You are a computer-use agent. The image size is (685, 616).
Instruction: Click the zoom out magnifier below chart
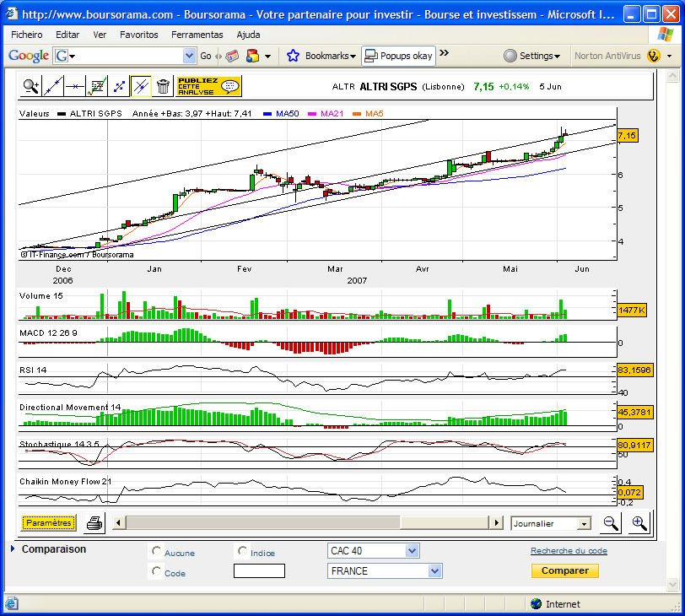point(610,523)
